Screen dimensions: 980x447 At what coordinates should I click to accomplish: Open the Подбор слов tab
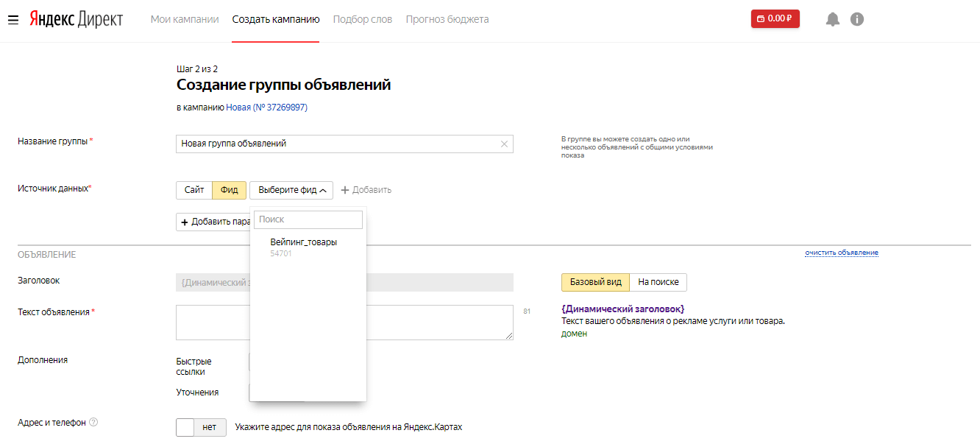click(x=362, y=19)
